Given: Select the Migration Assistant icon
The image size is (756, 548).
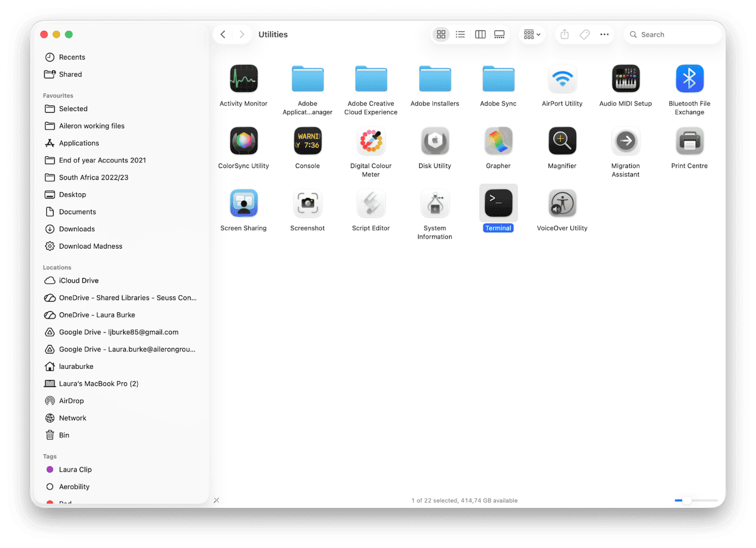Looking at the screenshot, I should [x=626, y=141].
